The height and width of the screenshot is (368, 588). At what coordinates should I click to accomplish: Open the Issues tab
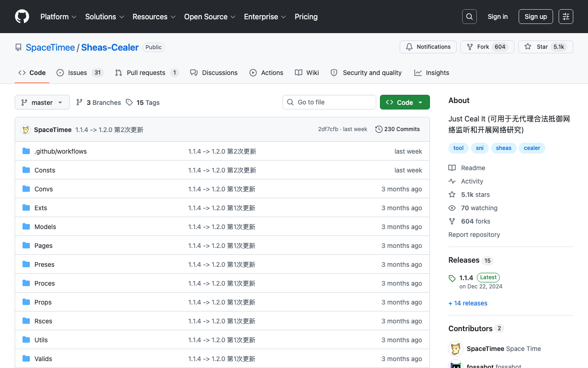80,73
